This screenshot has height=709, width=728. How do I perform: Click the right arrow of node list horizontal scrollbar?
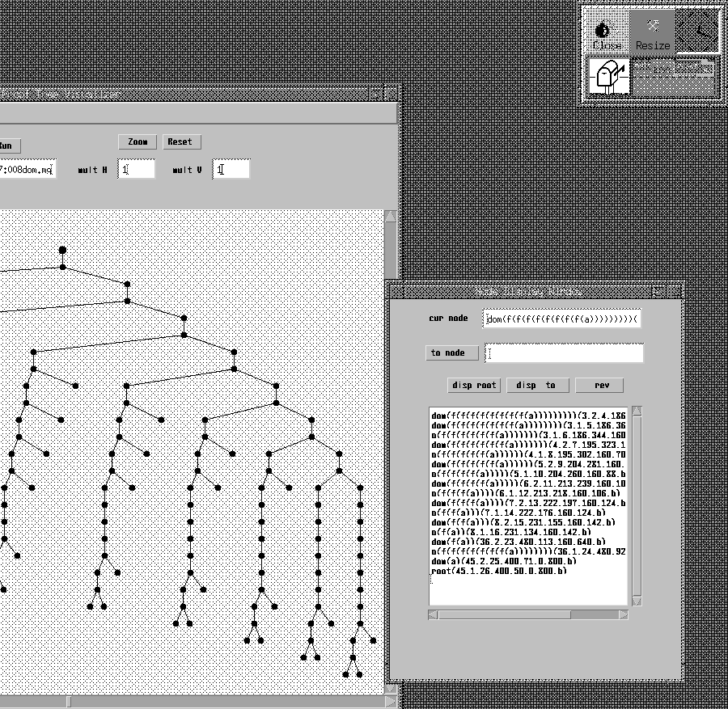[623, 614]
